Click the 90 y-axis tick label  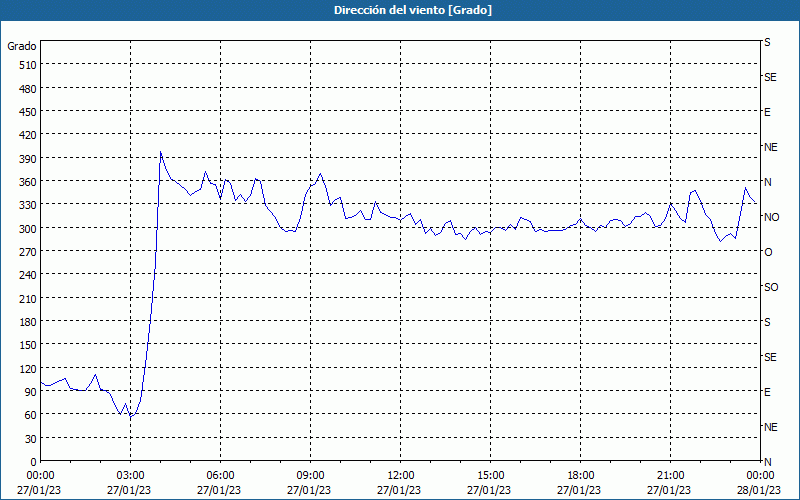point(31,392)
